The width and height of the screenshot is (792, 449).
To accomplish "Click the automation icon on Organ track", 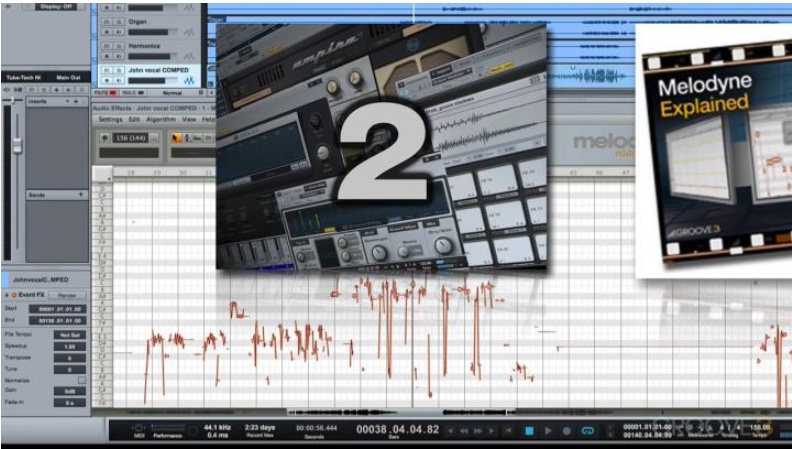I will [189, 32].
